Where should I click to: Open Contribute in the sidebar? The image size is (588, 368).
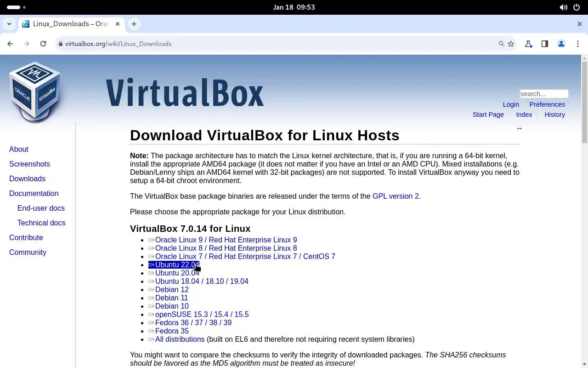(x=26, y=237)
